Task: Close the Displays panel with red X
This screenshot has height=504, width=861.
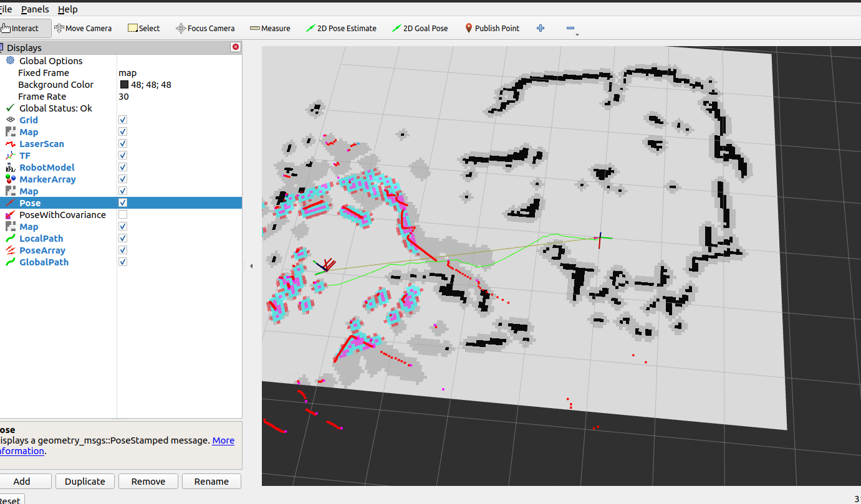Action: [x=235, y=47]
